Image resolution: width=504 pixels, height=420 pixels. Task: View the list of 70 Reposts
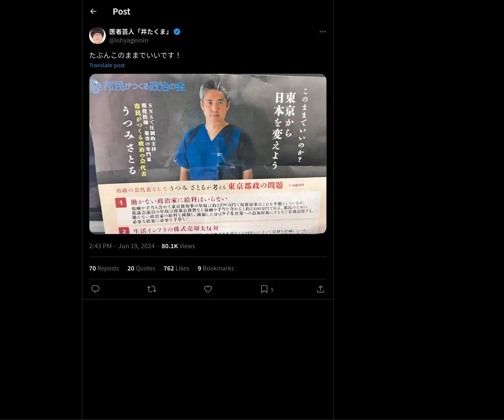(x=104, y=268)
